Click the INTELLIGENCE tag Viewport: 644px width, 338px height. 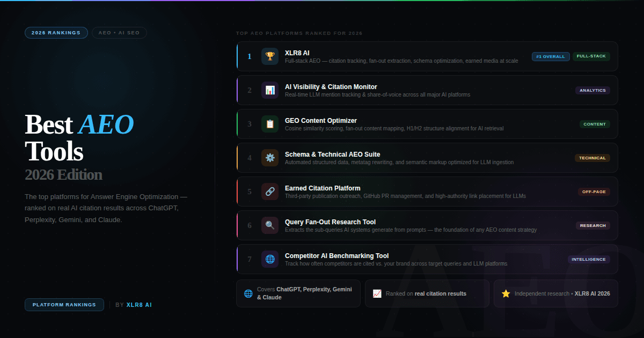tap(589, 259)
